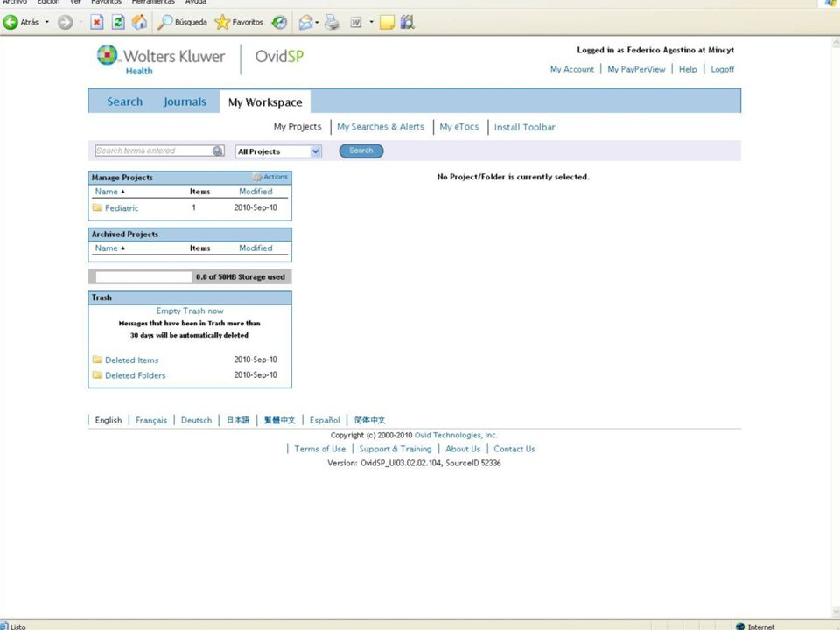840x630 pixels.
Task: Open the My Projects sub-tab
Action: pyautogui.click(x=297, y=126)
